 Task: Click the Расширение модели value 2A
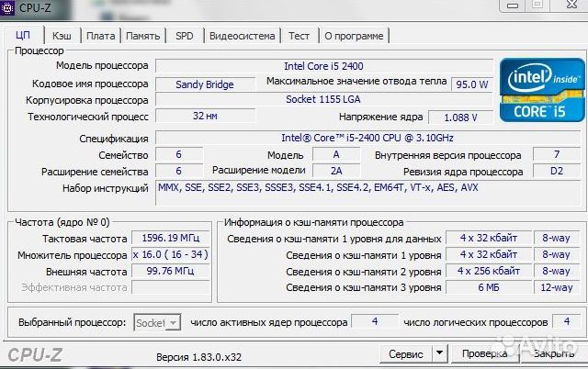(x=336, y=171)
